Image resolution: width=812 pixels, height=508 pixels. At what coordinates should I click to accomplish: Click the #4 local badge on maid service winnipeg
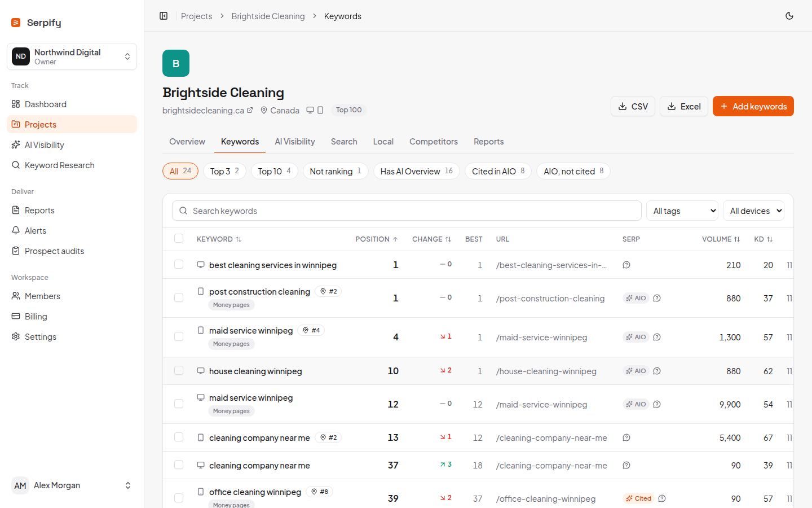coord(311,330)
